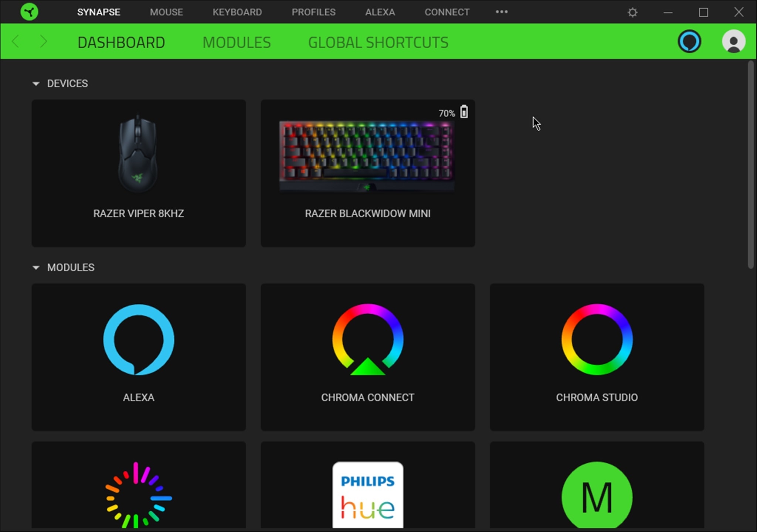
Task: Click the Modules section heading text
Action: [x=71, y=267]
